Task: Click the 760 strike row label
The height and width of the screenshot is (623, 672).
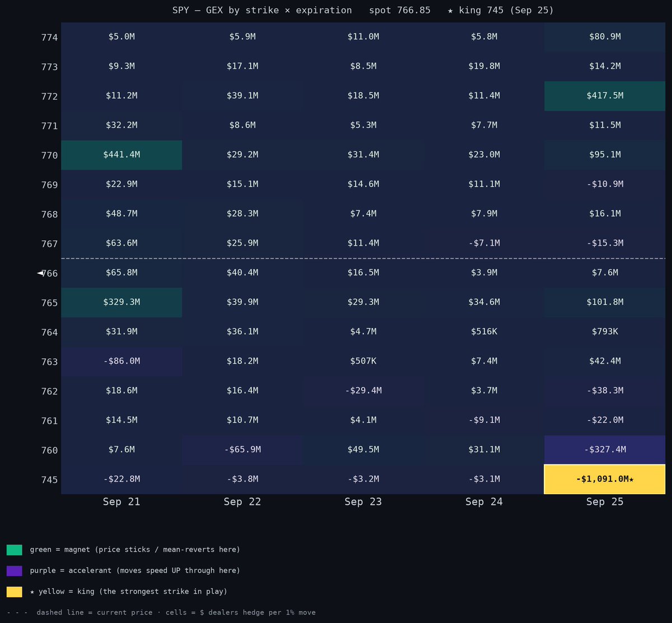Action: 49,451
